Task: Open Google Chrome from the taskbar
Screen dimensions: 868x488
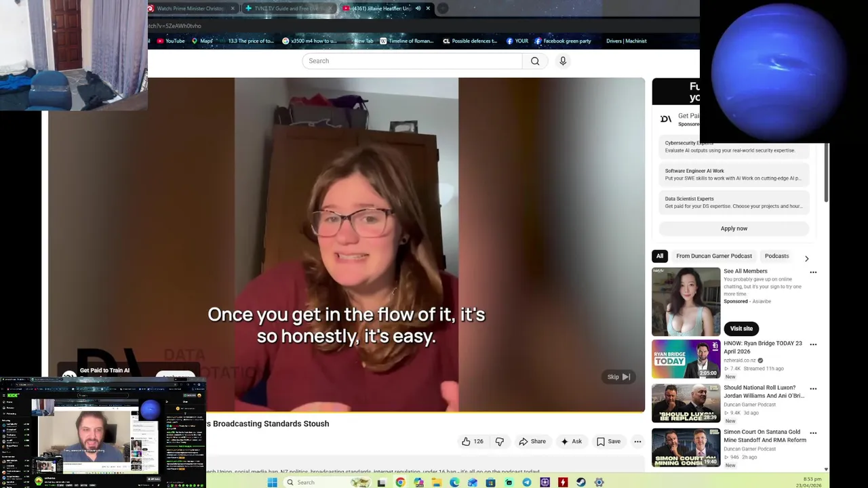Action: tap(400, 482)
